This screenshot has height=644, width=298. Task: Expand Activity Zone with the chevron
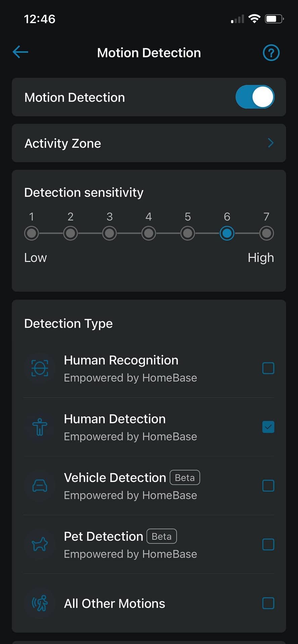click(271, 143)
